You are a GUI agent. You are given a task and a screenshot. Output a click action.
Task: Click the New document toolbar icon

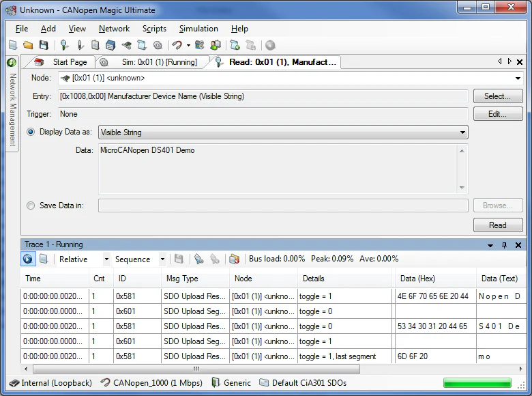13,45
